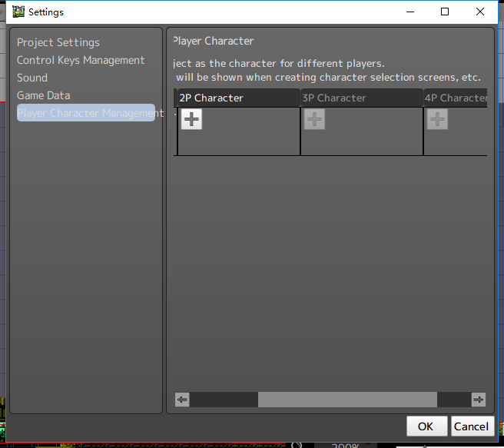Image resolution: width=504 pixels, height=448 pixels.
Task: Click the 2P Character column header
Action: click(239, 98)
